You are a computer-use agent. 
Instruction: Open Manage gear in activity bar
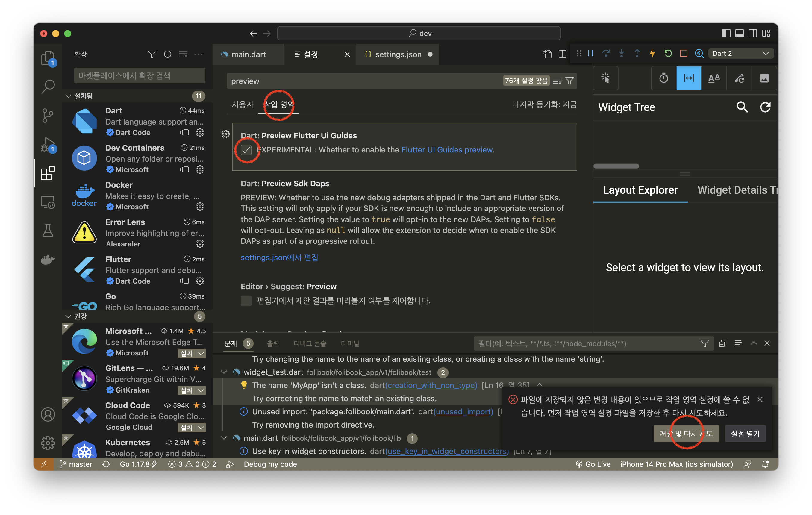coord(48,443)
